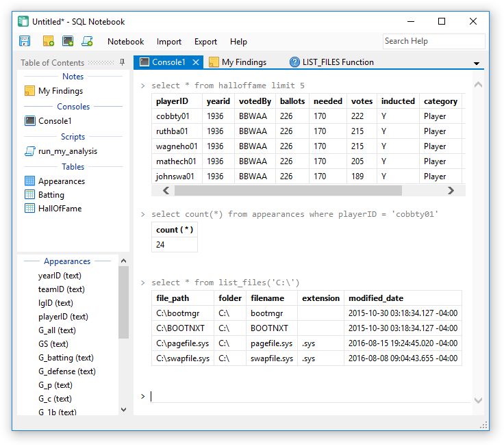The image size is (504, 446).
Task: Click the column list scroll down arrow
Action: tap(123, 409)
